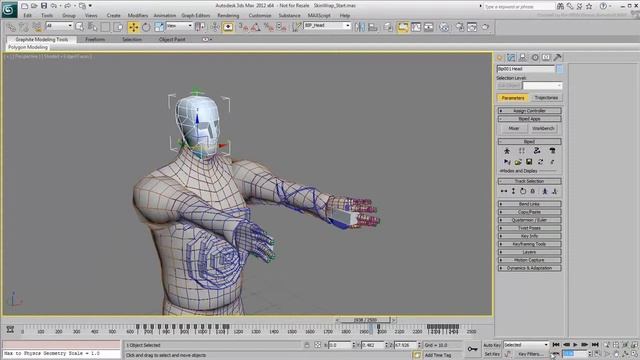Select the Select and Scale tool
This screenshot has height=360, width=640.
pyautogui.click(x=159, y=27)
